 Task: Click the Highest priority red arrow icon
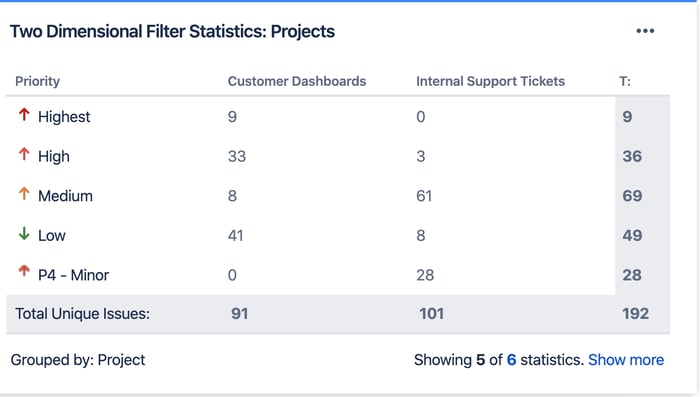(24, 115)
